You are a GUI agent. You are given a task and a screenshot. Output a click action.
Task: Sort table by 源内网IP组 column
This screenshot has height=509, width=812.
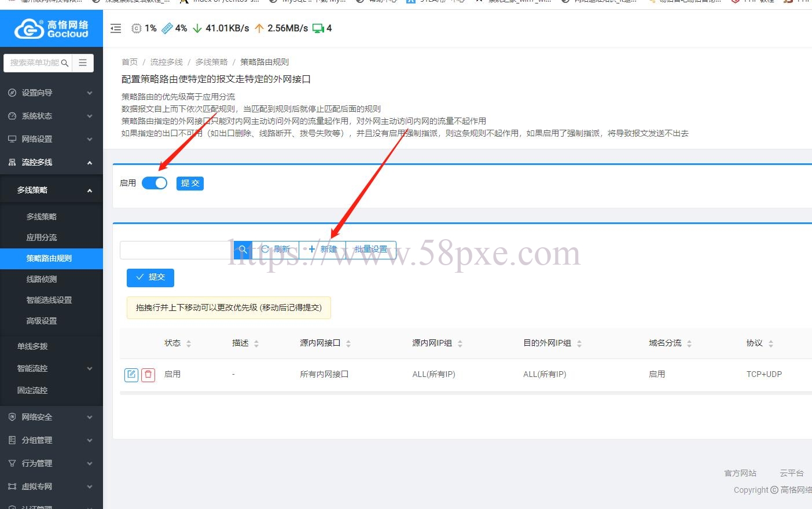pos(460,343)
